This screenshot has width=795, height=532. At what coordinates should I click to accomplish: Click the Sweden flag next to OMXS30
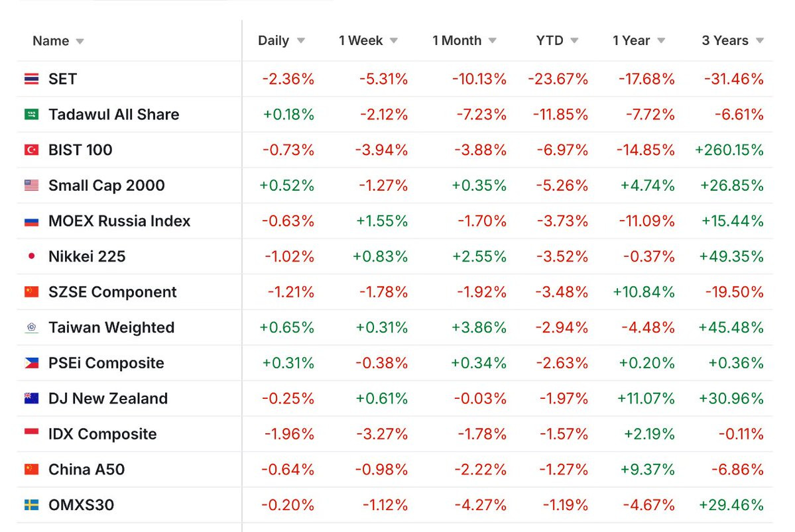click(x=31, y=505)
